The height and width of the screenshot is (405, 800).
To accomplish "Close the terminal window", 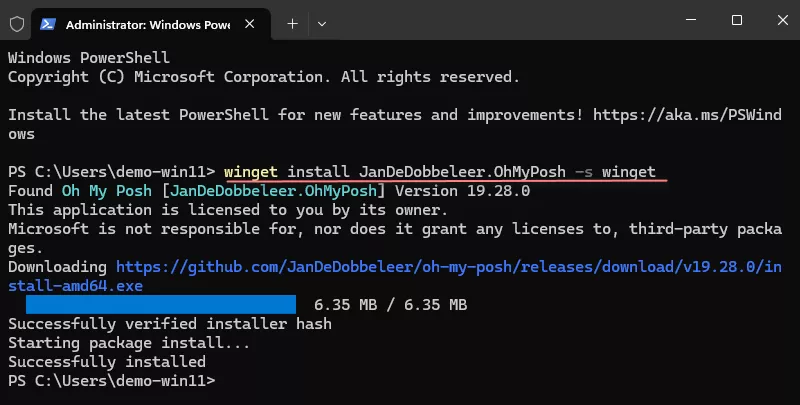I will 783,20.
